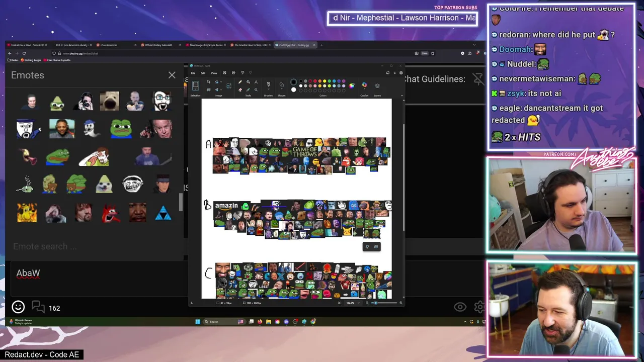The width and height of the screenshot is (644, 362).
Task: Expand the browser tab list chevron
Action: pos(473,45)
